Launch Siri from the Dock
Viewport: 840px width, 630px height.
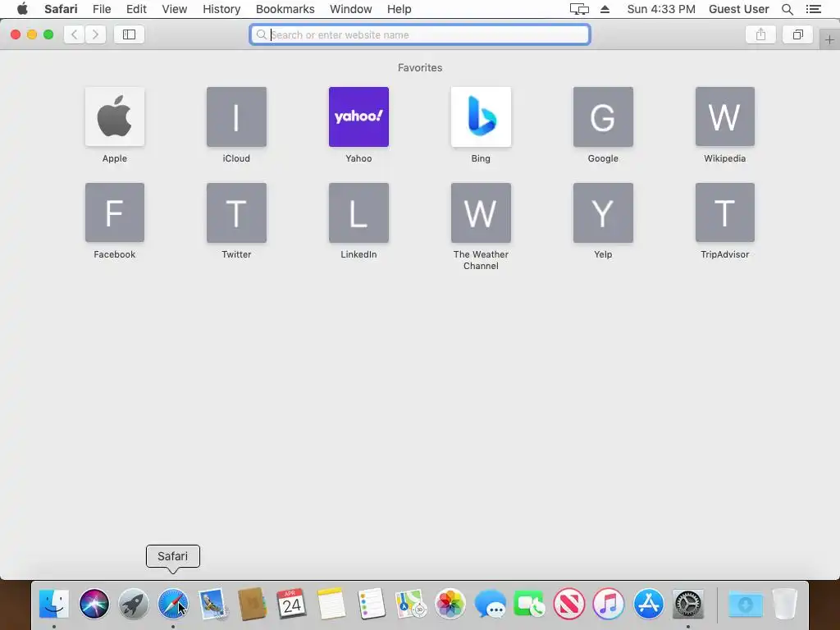click(x=94, y=604)
